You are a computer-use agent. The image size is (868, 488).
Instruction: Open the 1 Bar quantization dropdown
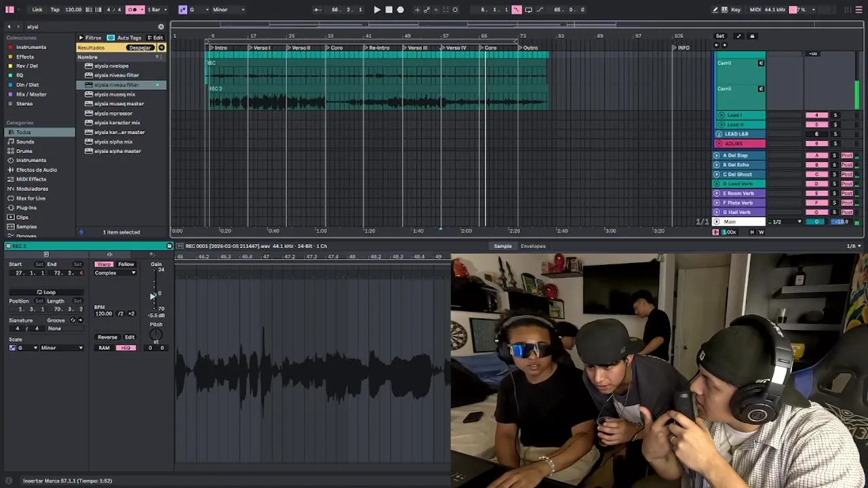157,9
